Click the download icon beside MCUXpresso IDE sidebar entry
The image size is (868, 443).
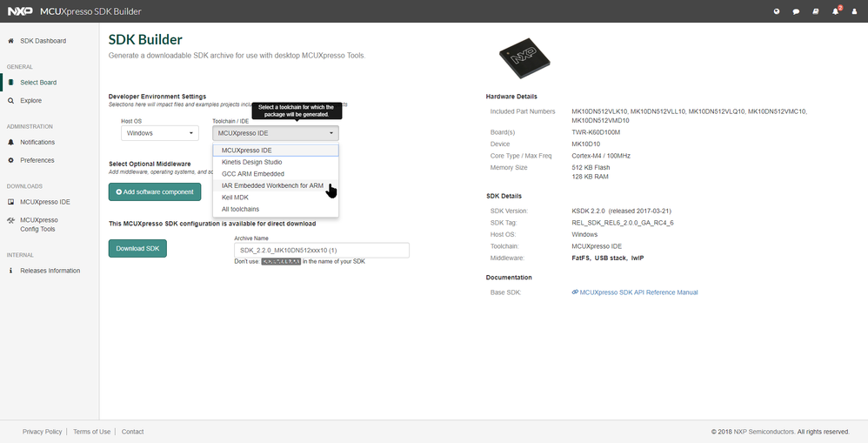[x=10, y=202]
